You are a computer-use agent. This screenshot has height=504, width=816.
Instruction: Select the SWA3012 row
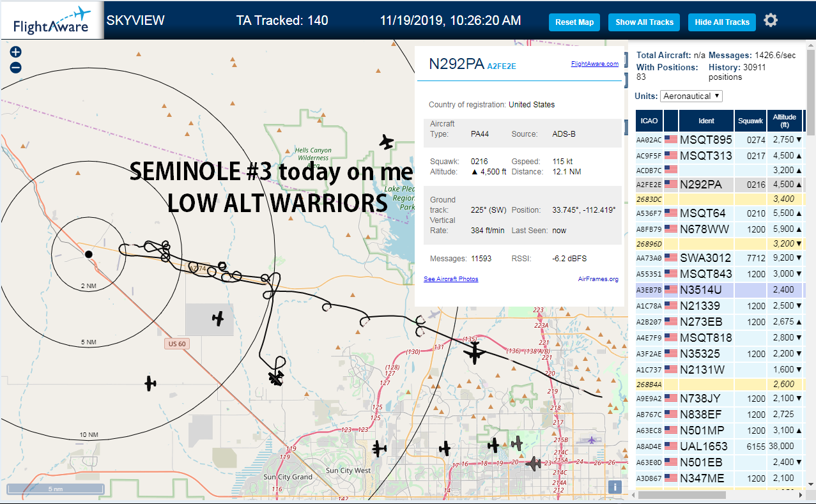[720, 258]
